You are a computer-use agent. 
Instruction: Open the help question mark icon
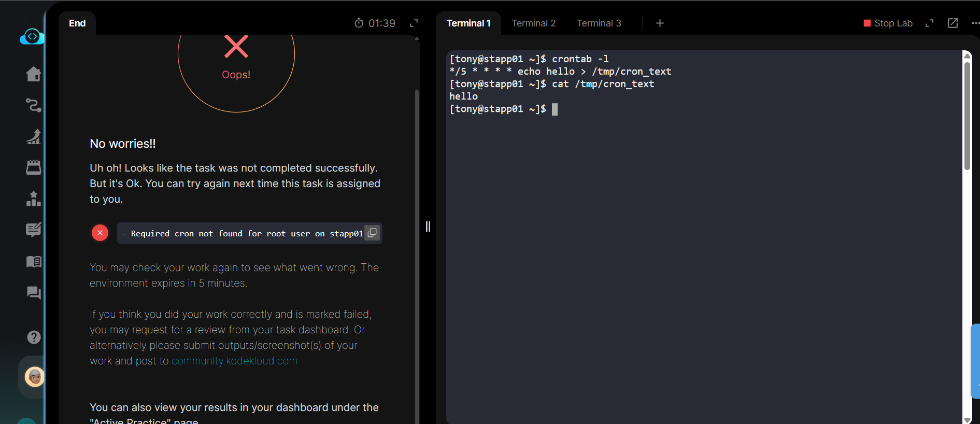click(34, 337)
